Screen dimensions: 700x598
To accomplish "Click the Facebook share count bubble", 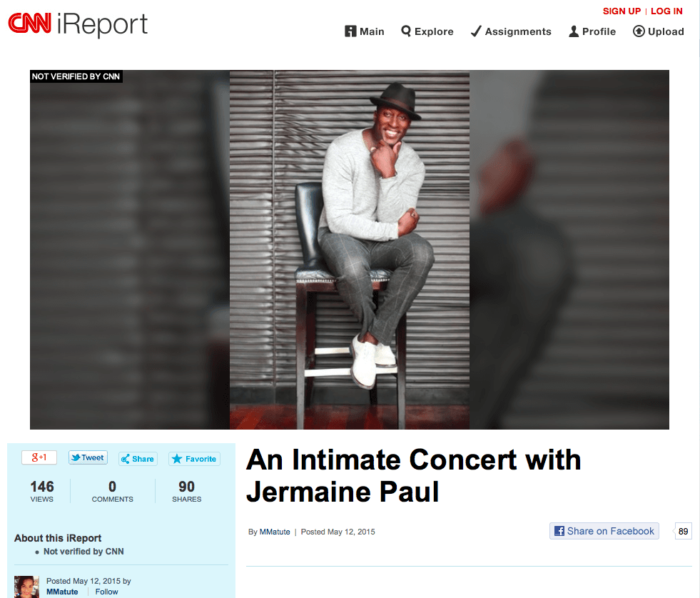I will pyautogui.click(x=683, y=531).
